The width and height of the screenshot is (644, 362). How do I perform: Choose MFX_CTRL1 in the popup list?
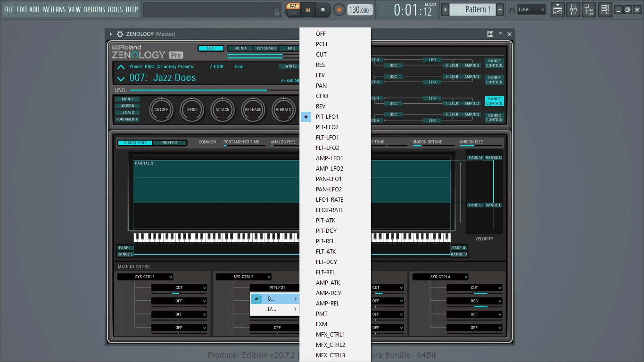(335, 335)
